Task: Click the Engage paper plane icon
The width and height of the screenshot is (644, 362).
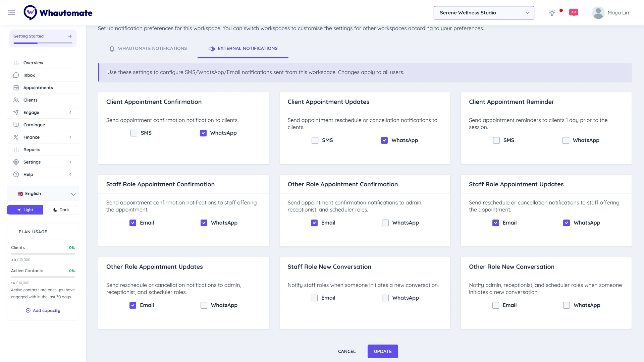Action: pyautogui.click(x=16, y=113)
